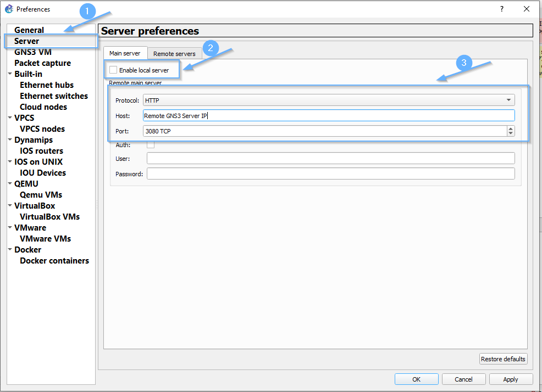Click the Restore defaults button
The width and height of the screenshot is (542, 392).
(x=503, y=359)
